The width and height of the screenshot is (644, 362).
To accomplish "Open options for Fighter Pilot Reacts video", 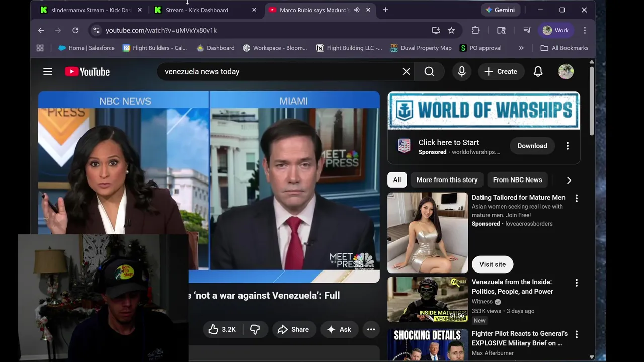I will coord(577,334).
